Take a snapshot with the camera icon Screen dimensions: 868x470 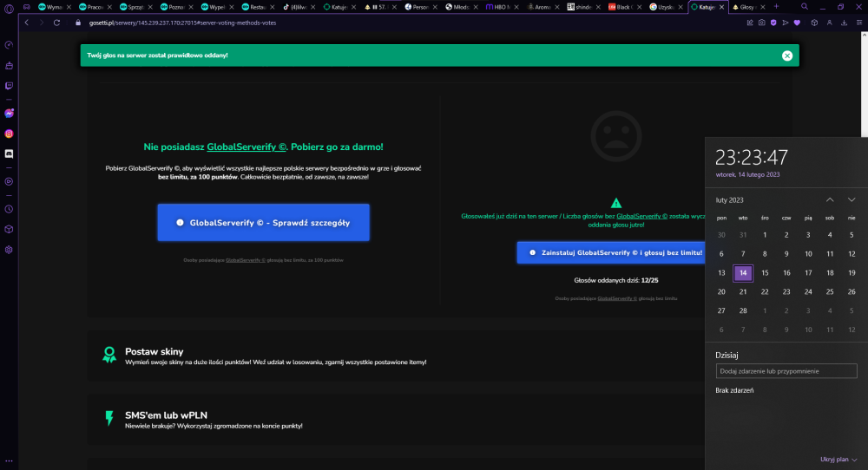762,23
